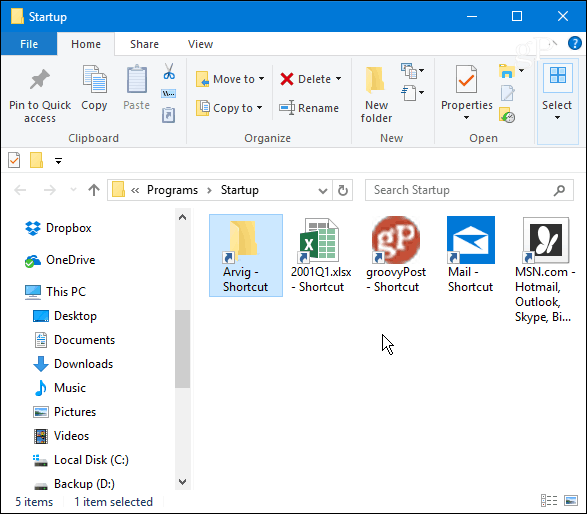Click the Forward navigation arrow
Screen dimensions: 587x514
pyautogui.click(x=49, y=190)
